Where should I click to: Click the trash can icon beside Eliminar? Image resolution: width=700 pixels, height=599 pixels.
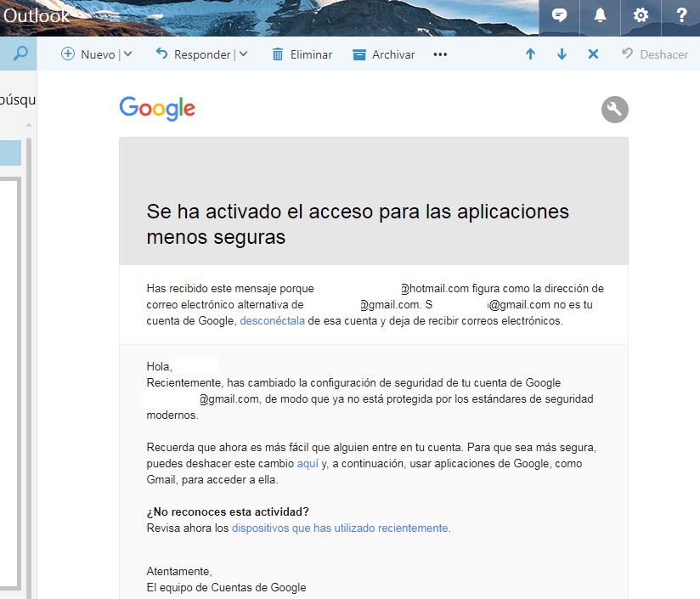click(278, 54)
